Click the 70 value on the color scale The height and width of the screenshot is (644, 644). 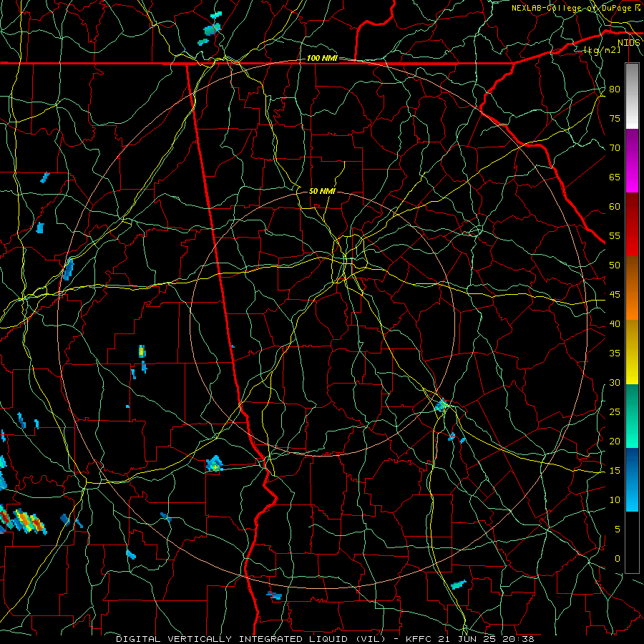(615, 148)
